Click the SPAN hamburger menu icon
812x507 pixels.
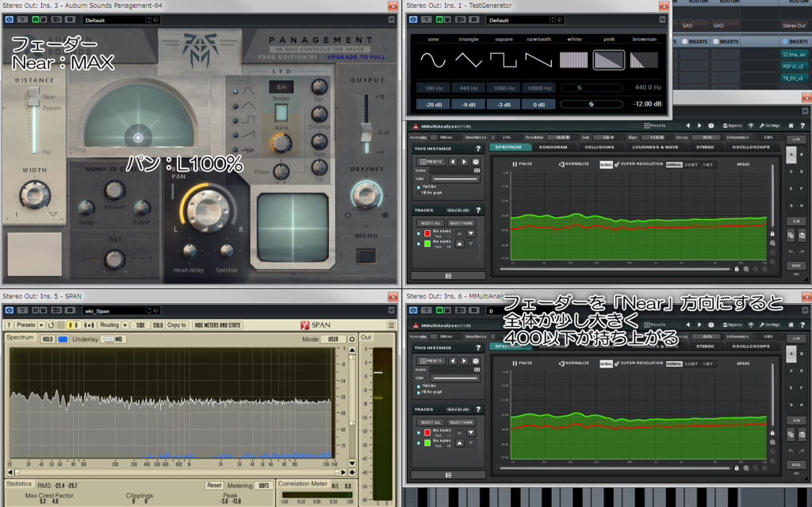pos(391,325)
